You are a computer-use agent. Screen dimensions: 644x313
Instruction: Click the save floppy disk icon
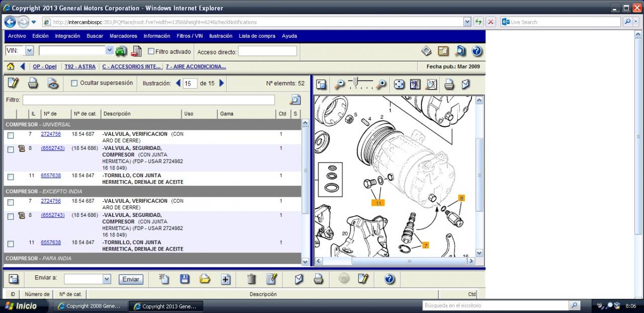tap(185, 279)
